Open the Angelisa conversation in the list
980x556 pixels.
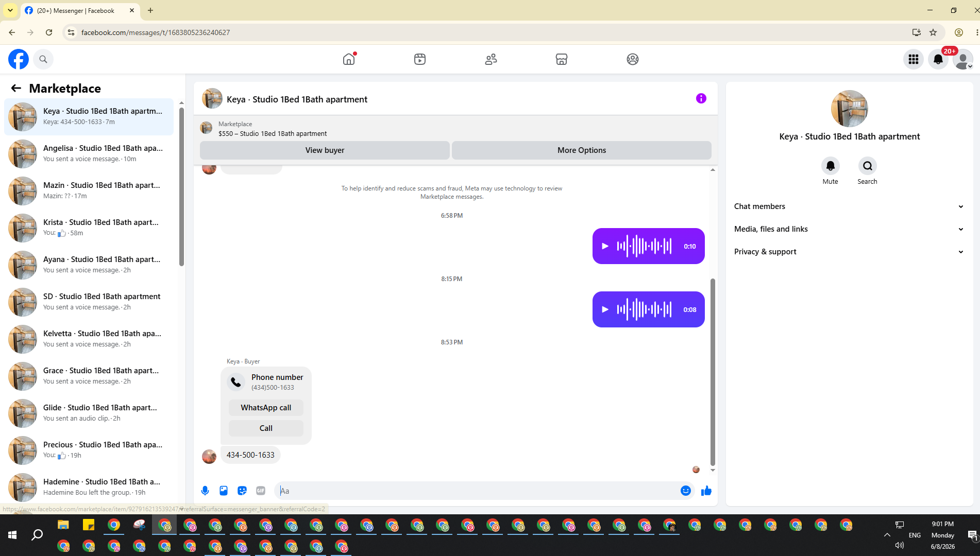pyautogui.click(x=89, y=154)
